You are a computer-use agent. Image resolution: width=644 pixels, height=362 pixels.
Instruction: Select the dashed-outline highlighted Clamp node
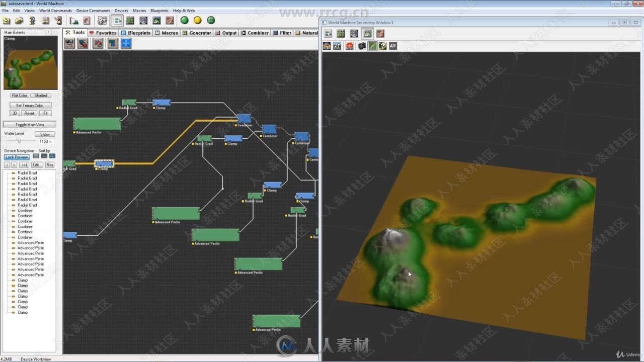pos(104,163)
